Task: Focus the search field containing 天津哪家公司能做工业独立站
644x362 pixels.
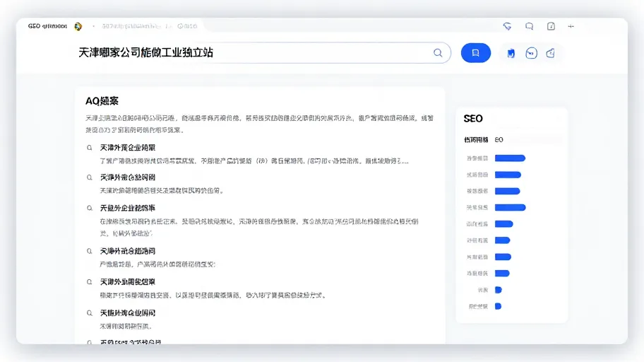Action: pos(263,52)
